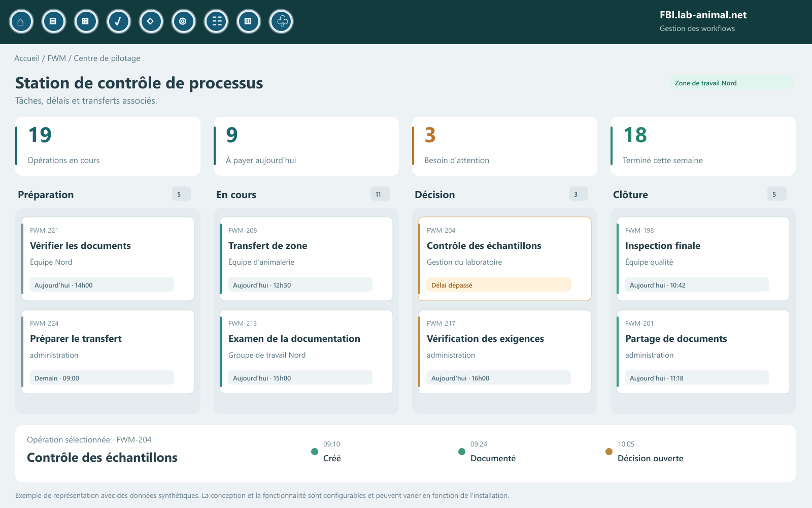Click the Opération sélectionnée · FWM-204 label
Viewport: 812px width, 508px height.
coord(89,440)
